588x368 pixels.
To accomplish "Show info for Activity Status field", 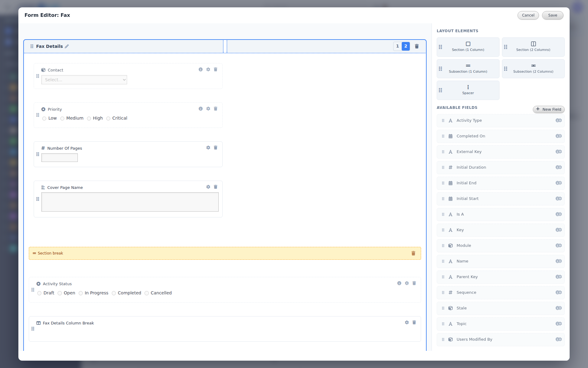I will pyautogui.click(x=399, y=283).
